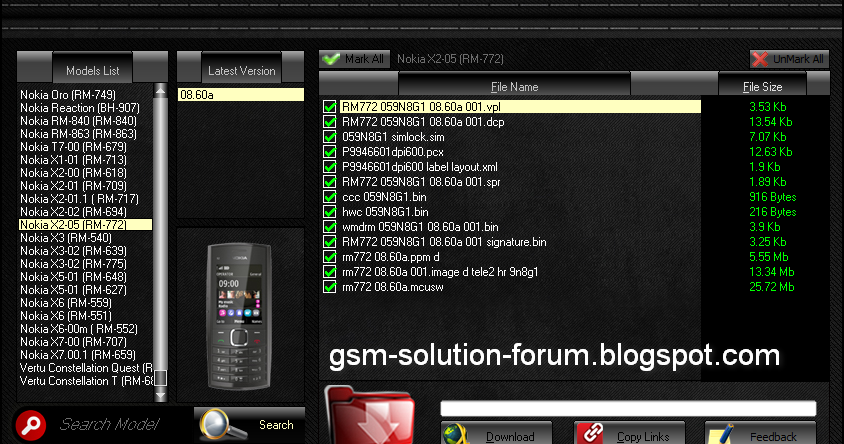The height and width of the screenshot is (444, 844).
Task: Select Nokia X5-01 (RM-648) model
Action: point(73,277)
